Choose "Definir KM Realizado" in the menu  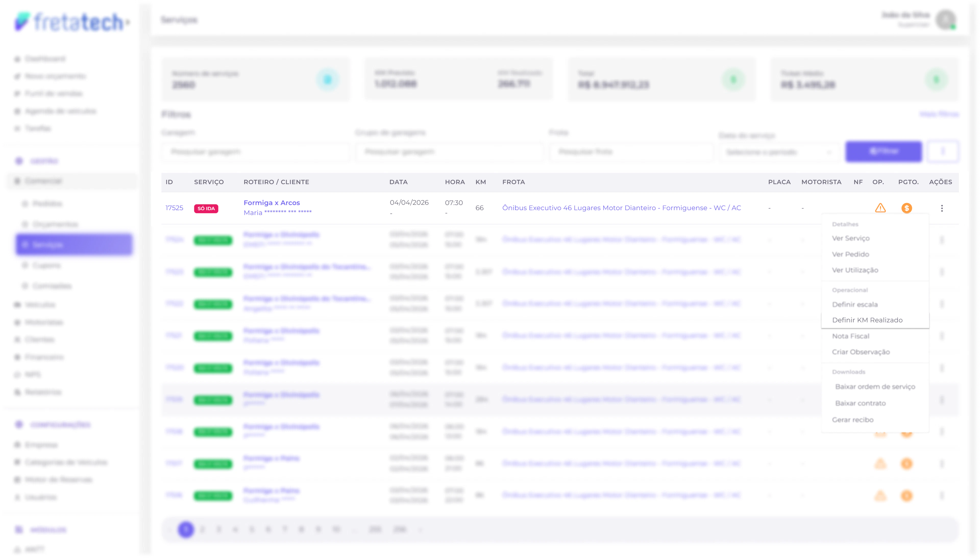coord(867,320)
